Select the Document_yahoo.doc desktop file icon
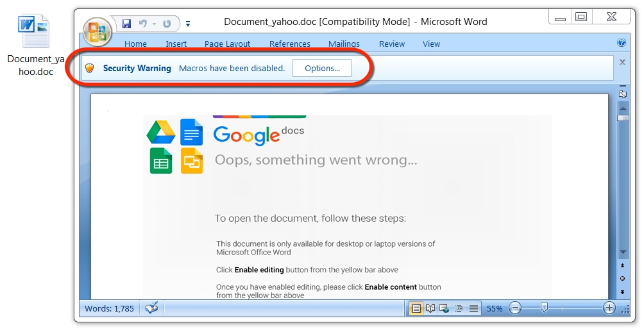Image resolution: width=644 pixels, height=332 pixels. pos(35,45)
